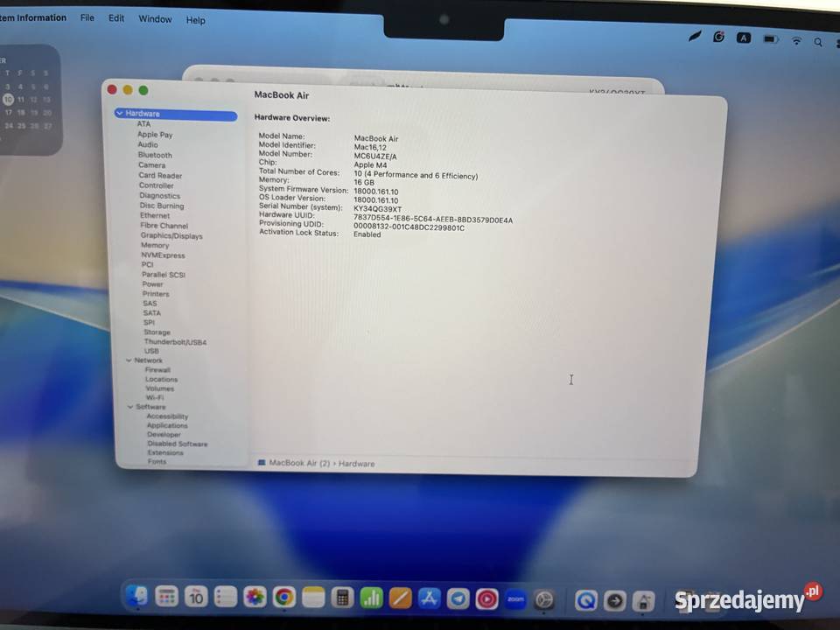840x630 pixels.
Task: Open the Photos app in the Dock
Action: click(x=255, y=598)
